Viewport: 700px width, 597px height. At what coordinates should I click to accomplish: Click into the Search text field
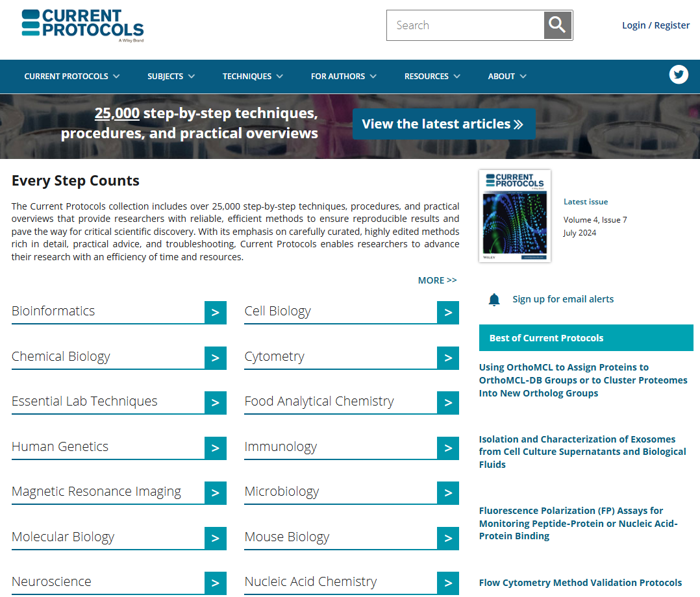coord(465,25)
